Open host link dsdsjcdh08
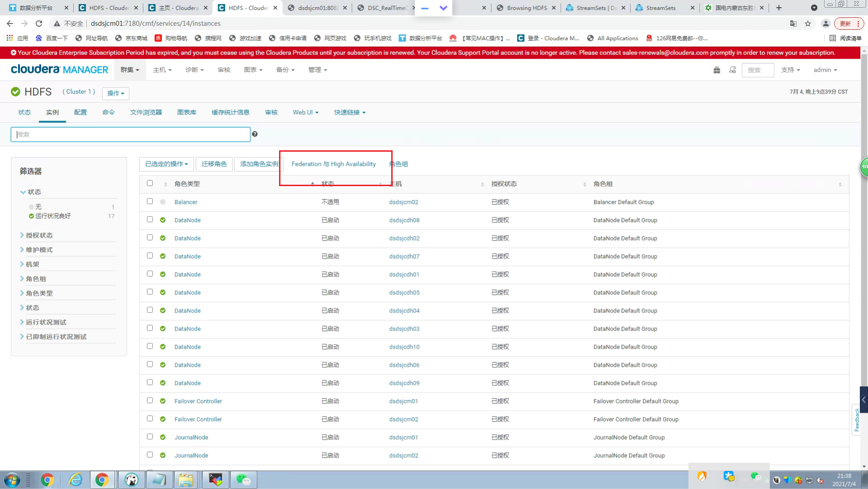This screenshot has height=489, width=868. (404, 220)
